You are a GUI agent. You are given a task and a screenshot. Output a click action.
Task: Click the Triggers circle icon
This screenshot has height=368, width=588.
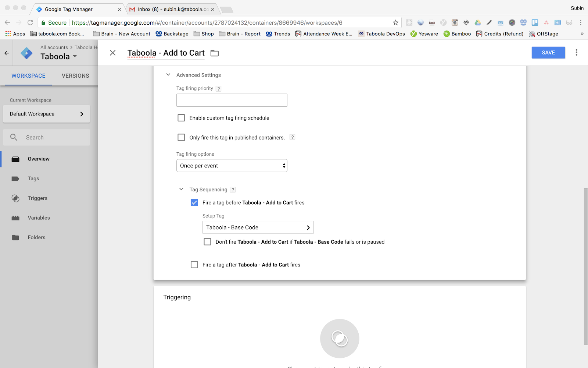[15, 198]
